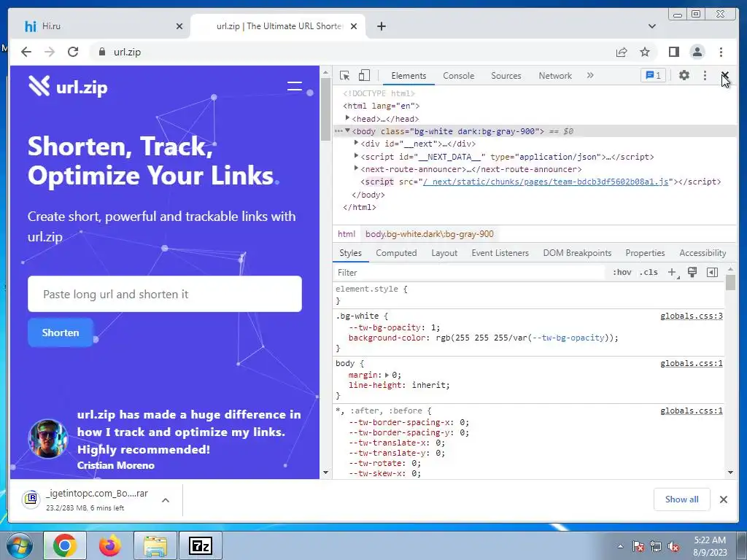Click the url.zip logo

(68, 86)
